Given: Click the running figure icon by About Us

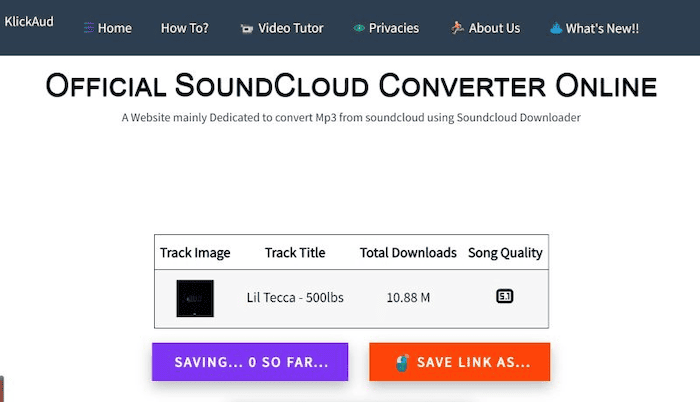Looking at the screenshot, I should point(457,28).
